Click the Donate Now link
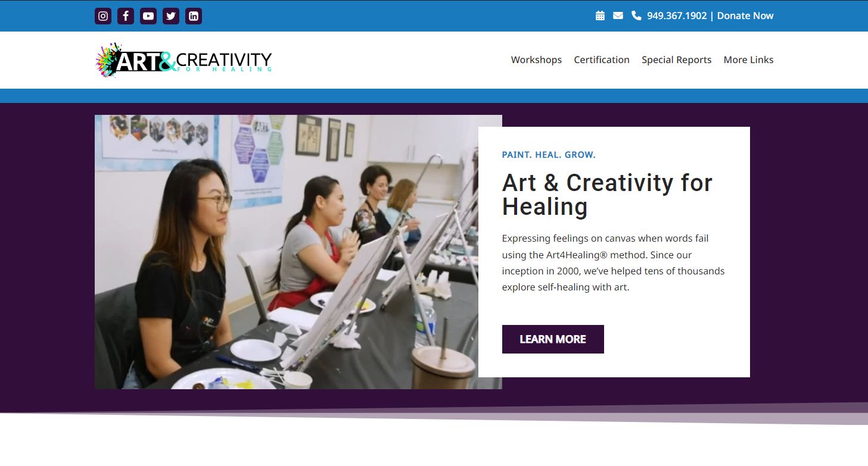 [x=745, y=15]
